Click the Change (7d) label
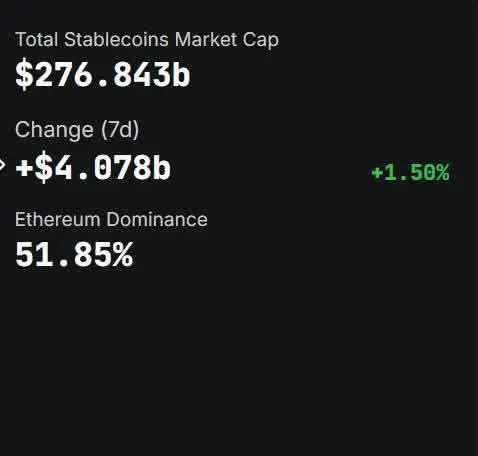 click(x=77, y=130)
